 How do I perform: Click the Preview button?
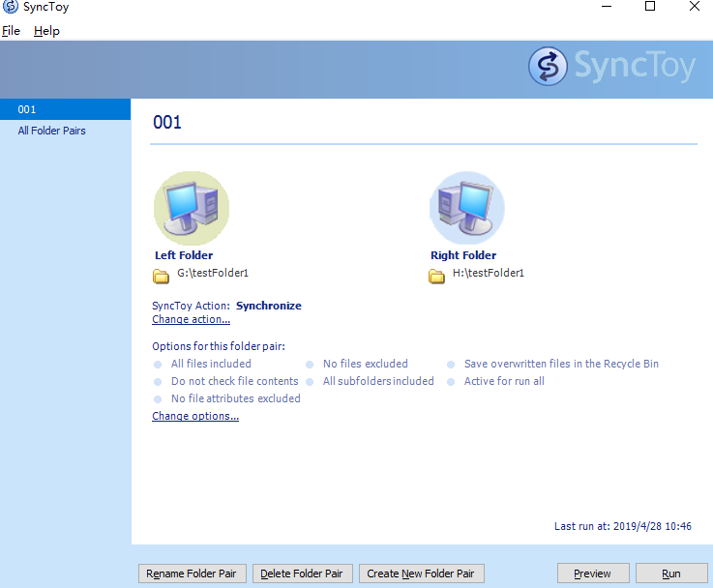click(x=593, y=573)
